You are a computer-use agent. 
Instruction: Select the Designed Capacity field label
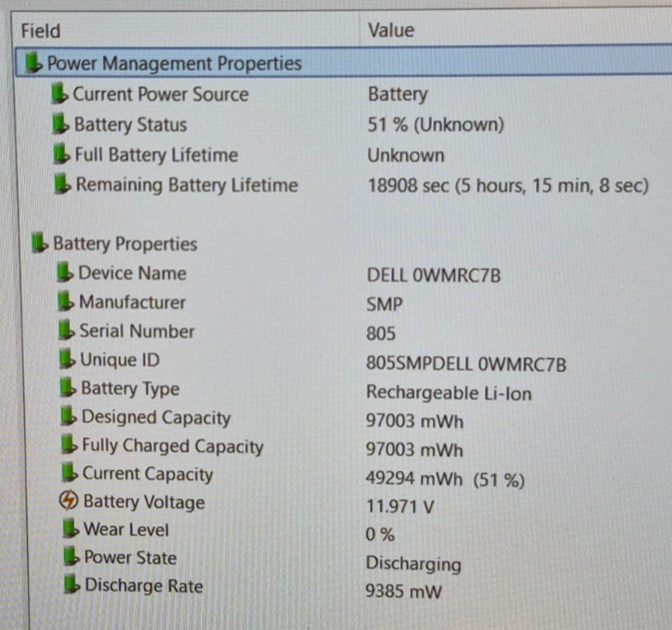(x=156, y=417)
